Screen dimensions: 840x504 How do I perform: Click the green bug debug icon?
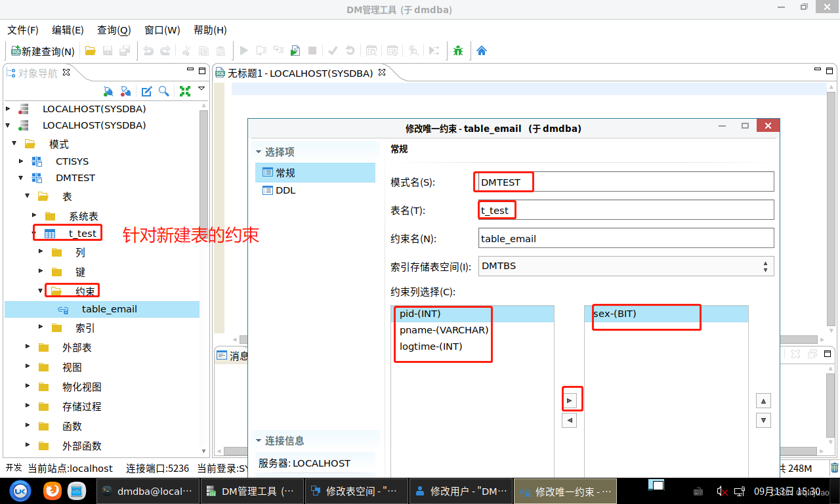point(458,51)
